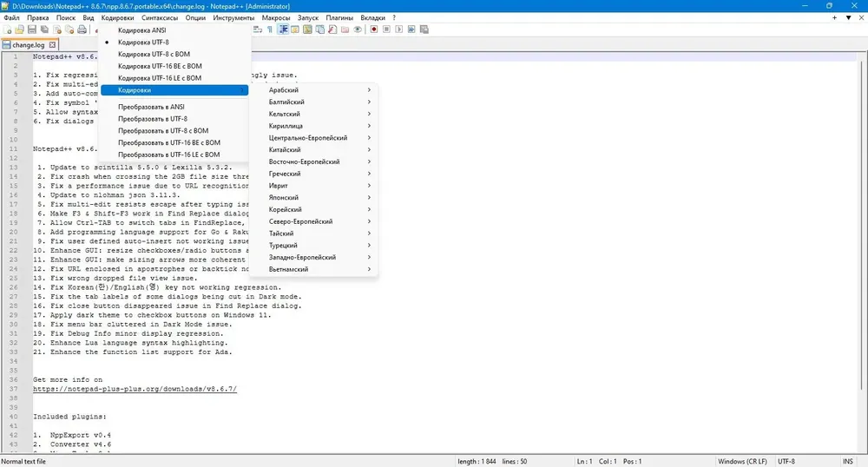Open the Корейский encoding submenu
This screenshot has height=467, width=868.
(314, 209)
